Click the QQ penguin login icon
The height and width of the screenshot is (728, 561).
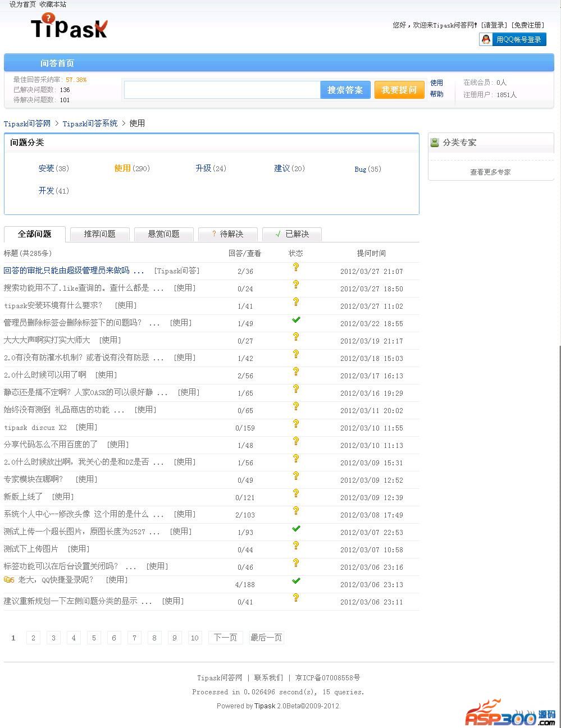486,39
